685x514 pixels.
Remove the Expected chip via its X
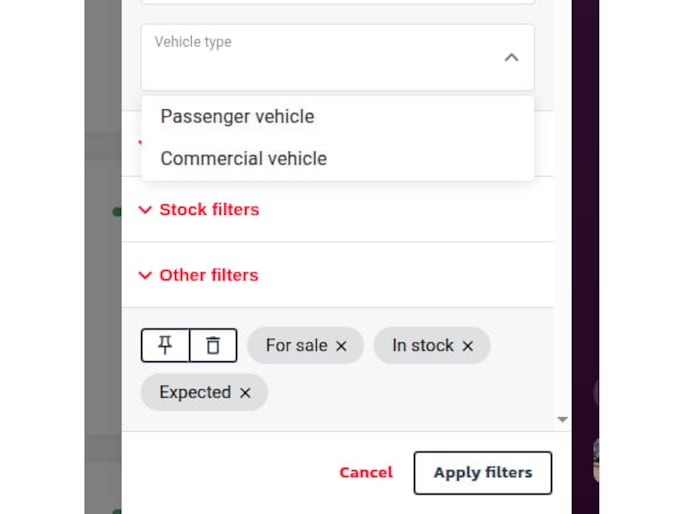pyautogui.click(x=245, y=393)
